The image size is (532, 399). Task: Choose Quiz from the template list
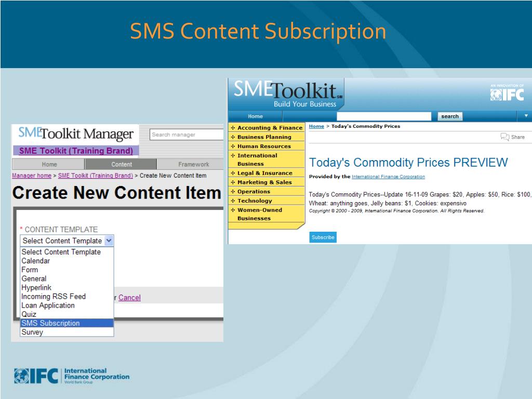pos(29,314)
